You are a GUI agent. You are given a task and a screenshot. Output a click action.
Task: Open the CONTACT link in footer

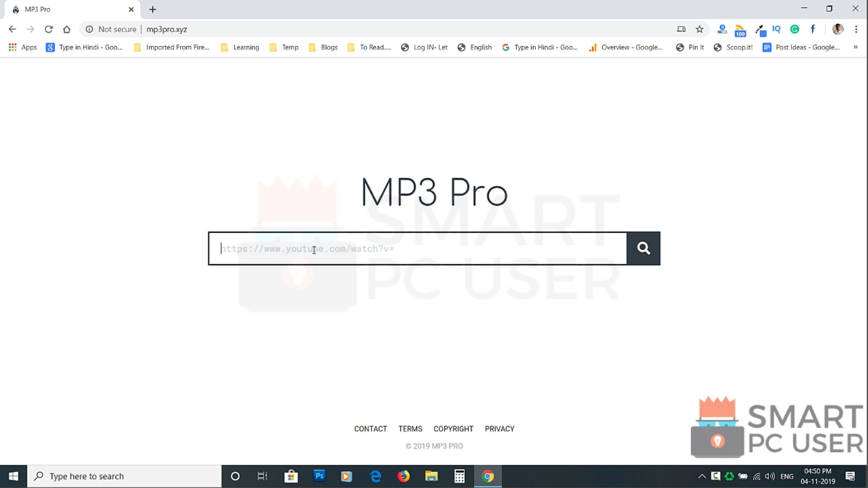click(371, 428)
